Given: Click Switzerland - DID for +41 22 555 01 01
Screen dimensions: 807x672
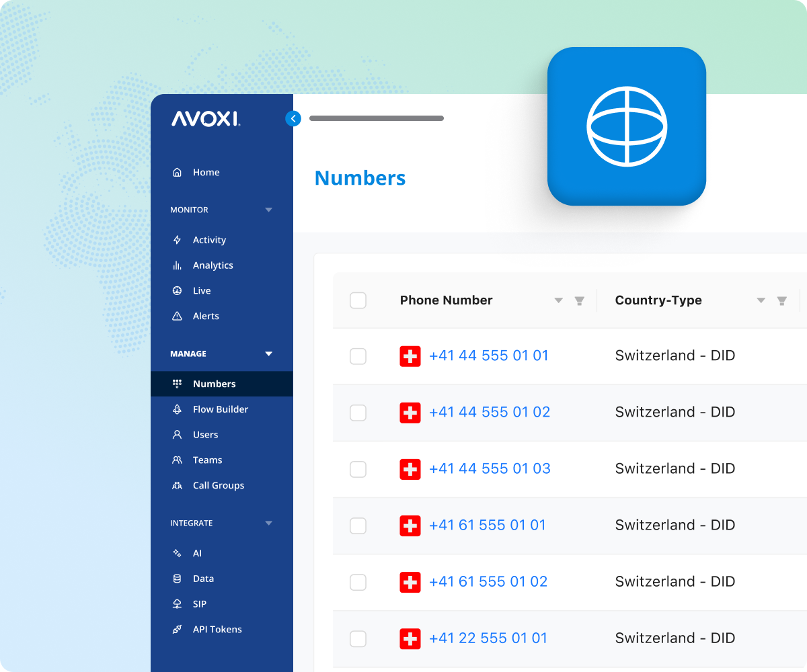Looking at the screenshot, I should (x=675, y=638).
